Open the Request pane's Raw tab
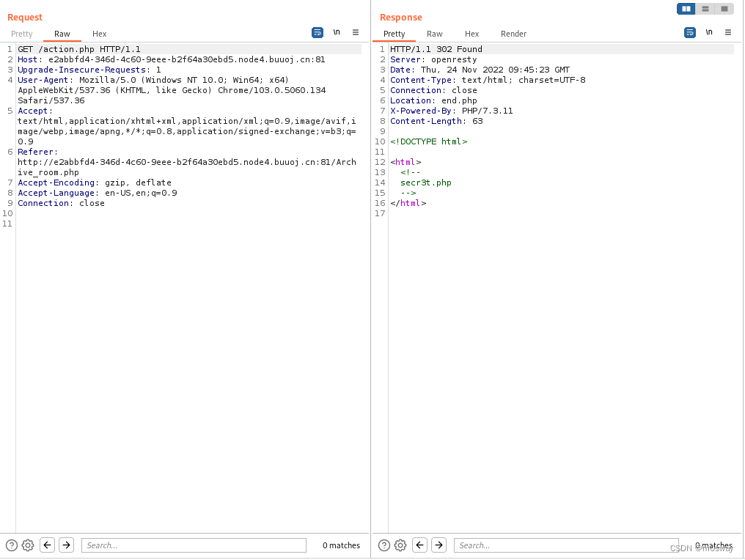Viewport: 745px width, 560px height. coord(62,34)
